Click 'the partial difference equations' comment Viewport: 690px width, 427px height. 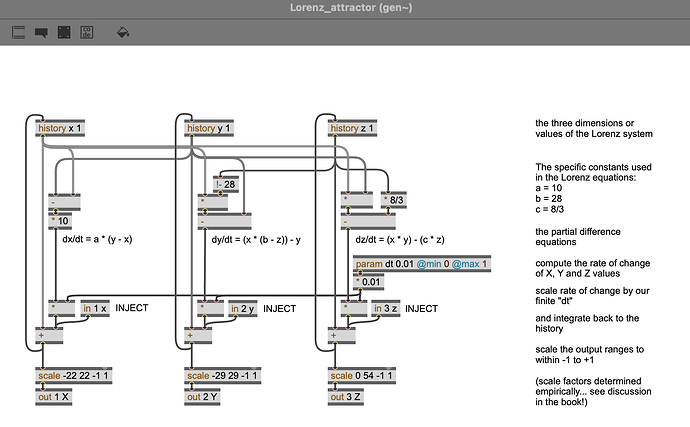pyautogui.click(x=578, y=237)
